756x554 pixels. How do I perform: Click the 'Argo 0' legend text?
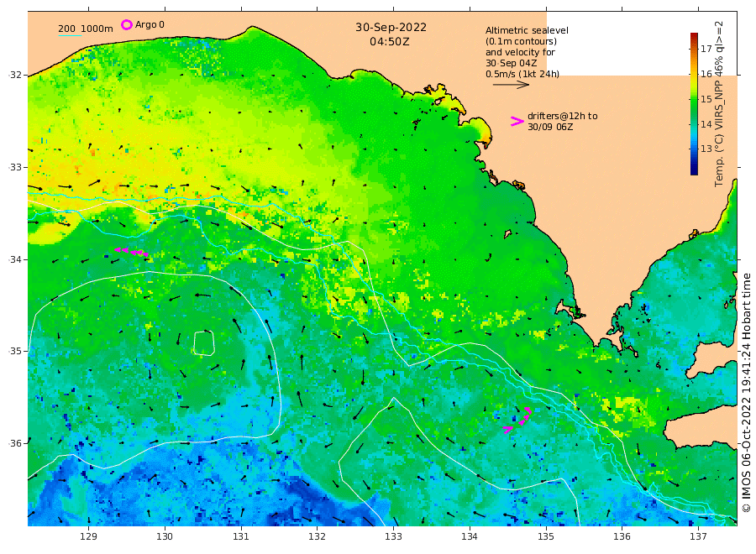click(x=150, y=24)
